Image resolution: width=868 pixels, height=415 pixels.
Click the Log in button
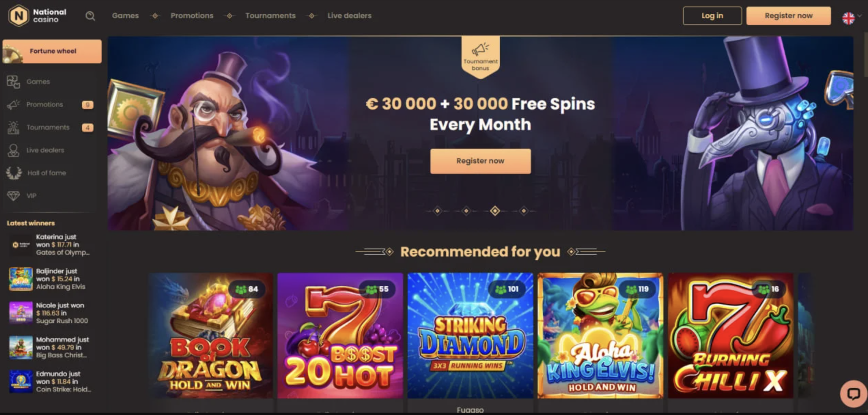(712, 16)
